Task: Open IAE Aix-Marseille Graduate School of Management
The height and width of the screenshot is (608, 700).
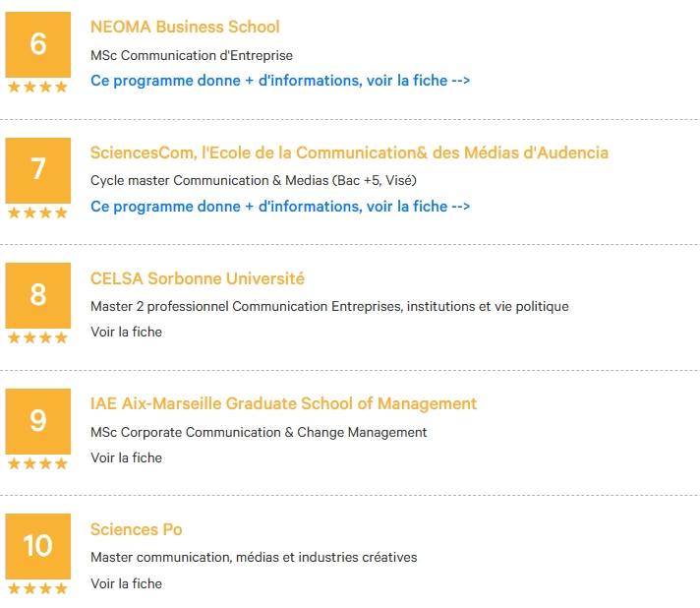Action: [x=283, y=403]
